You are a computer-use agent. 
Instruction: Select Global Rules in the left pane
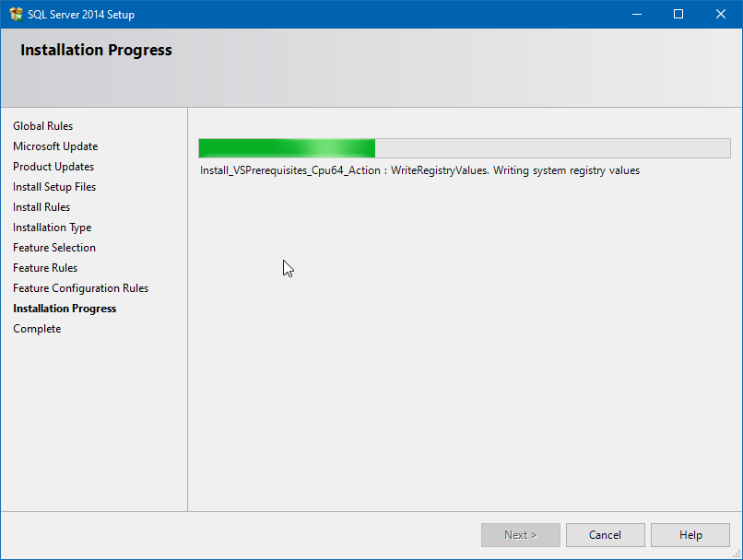42,125
